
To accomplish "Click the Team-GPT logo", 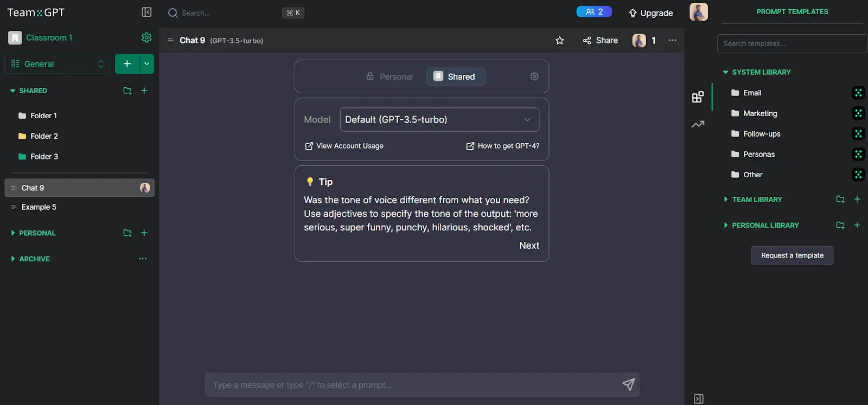I will 36,12.
